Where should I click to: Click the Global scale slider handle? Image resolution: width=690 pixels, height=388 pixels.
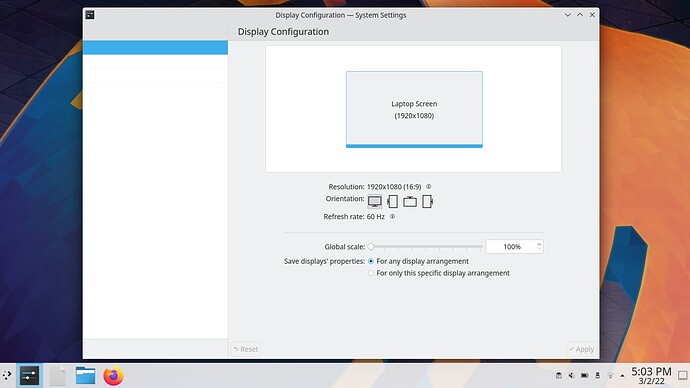pos(371,247)
